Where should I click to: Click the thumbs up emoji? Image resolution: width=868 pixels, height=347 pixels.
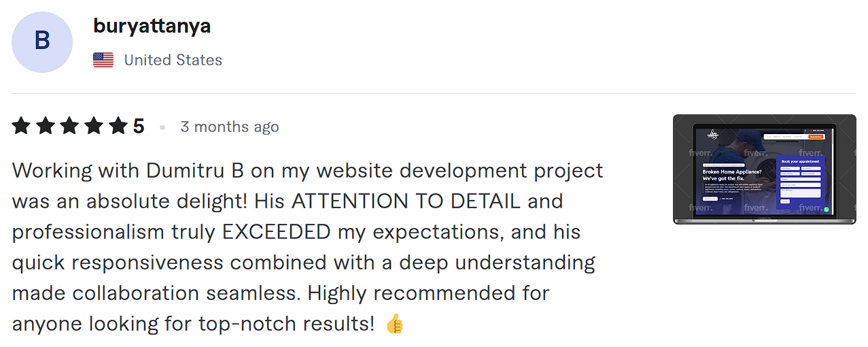click(x=394, y=324)
